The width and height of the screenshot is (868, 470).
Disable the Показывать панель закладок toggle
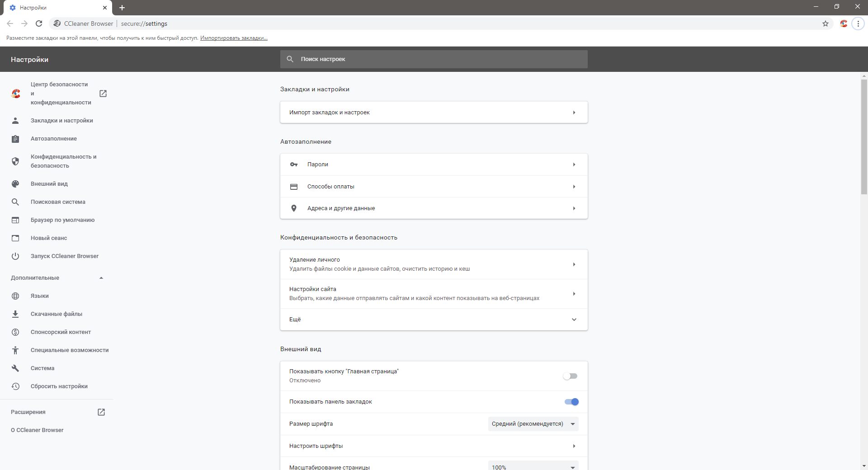[571, 402]
